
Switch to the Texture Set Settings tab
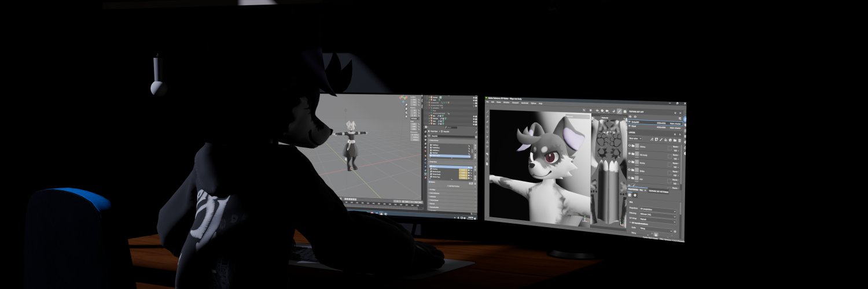(x=659, y=192)
